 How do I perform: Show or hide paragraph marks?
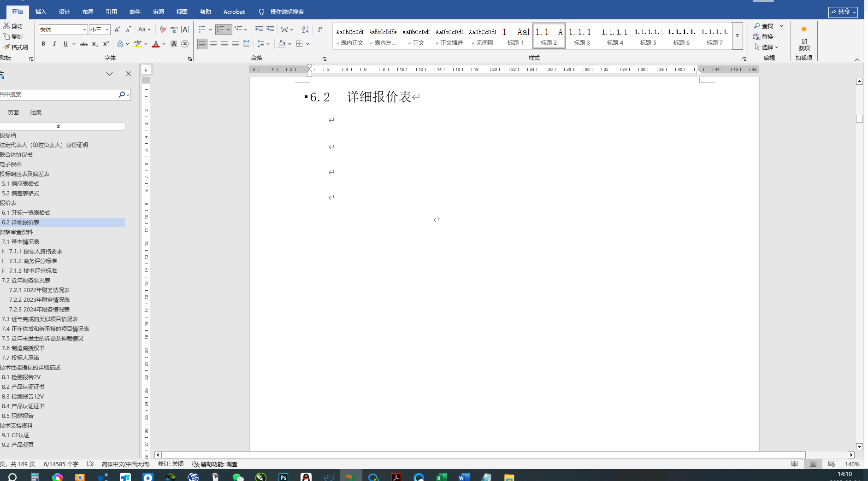319,29
